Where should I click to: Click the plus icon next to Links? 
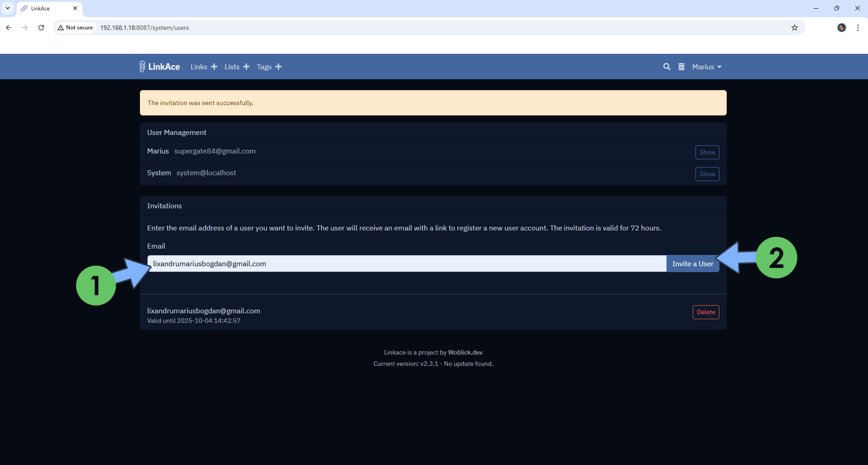pos(214,67)
